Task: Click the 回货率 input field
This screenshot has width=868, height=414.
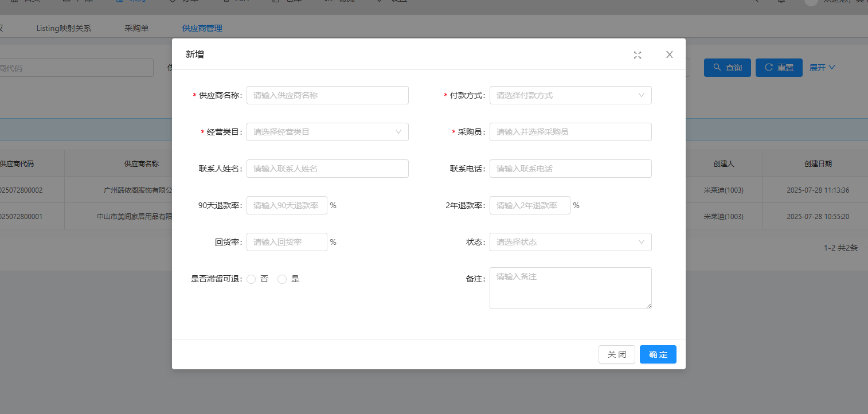Action: click(287, 242)
